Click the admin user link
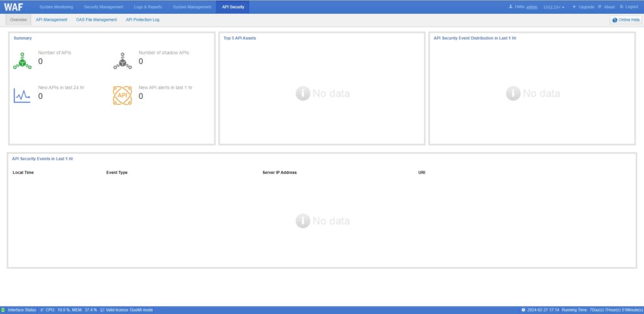 pos(532,7)
